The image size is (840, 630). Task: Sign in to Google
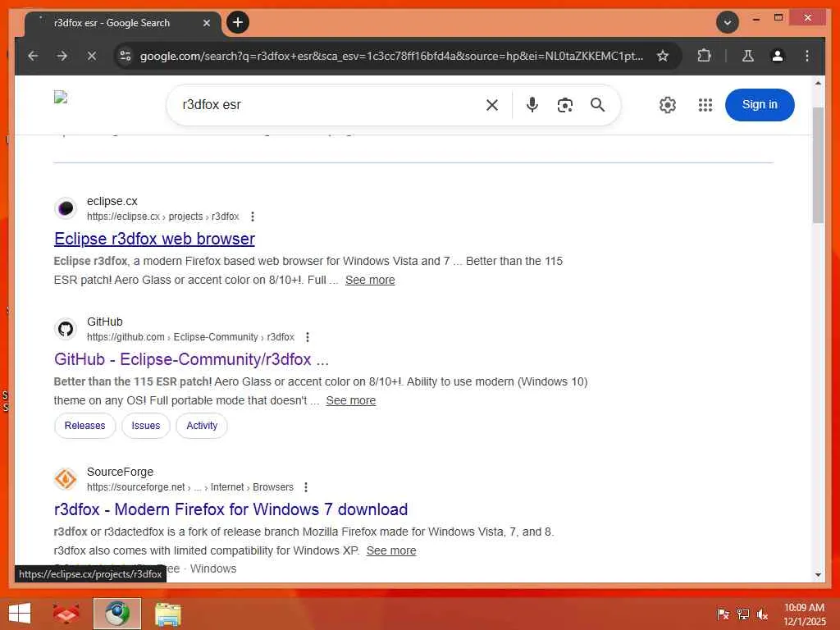click(760, 104)
